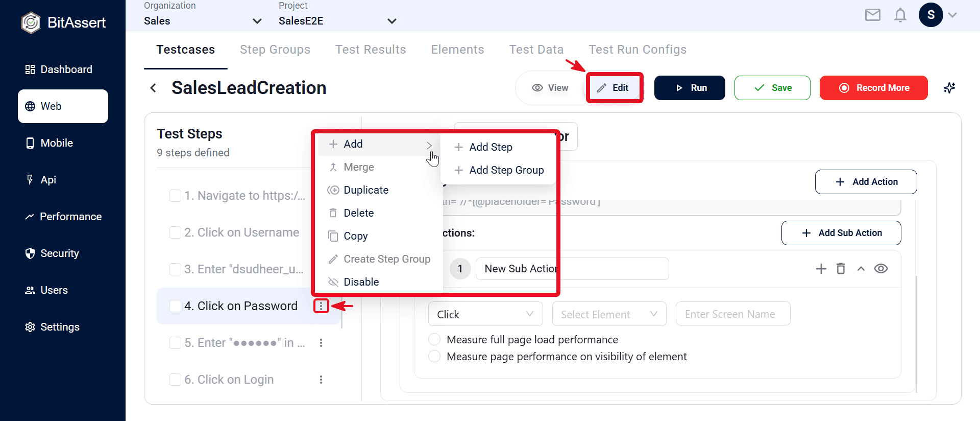Select step 6 Click on Login
The height and width of the screenshot is (421, 980).
point(229,380)
